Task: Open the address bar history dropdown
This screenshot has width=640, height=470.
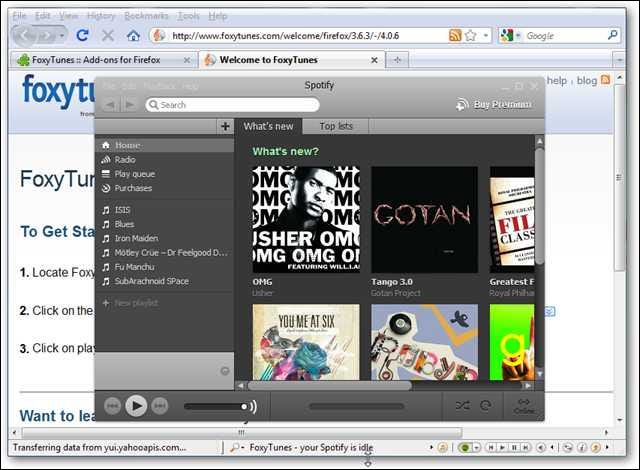Action: (486, 35)
